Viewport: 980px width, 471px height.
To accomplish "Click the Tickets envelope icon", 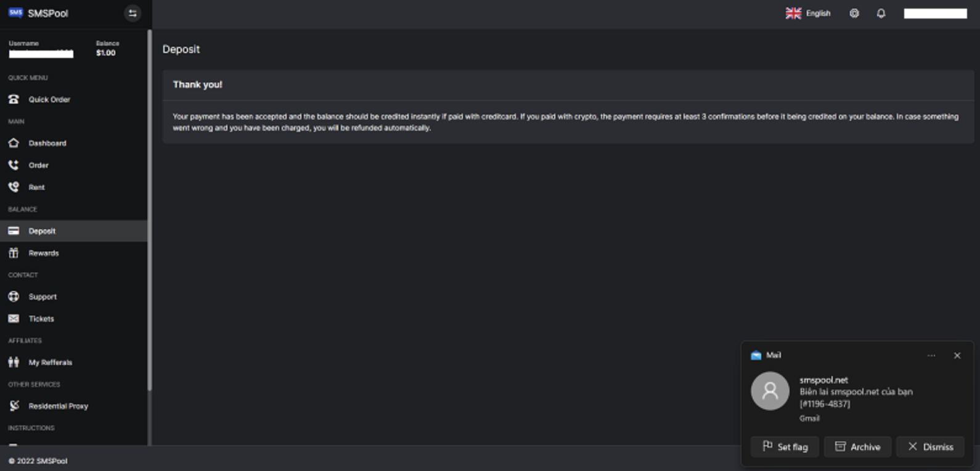I will tap(14, 319).
